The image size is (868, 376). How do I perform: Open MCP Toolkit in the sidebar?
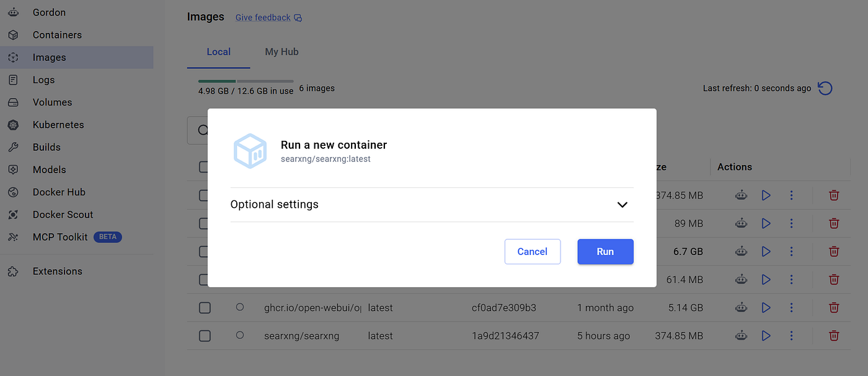click(x=60, y=237)
